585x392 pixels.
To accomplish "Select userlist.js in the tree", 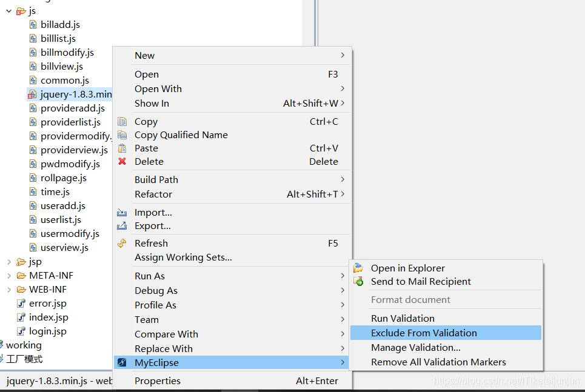I will (61, 220).
